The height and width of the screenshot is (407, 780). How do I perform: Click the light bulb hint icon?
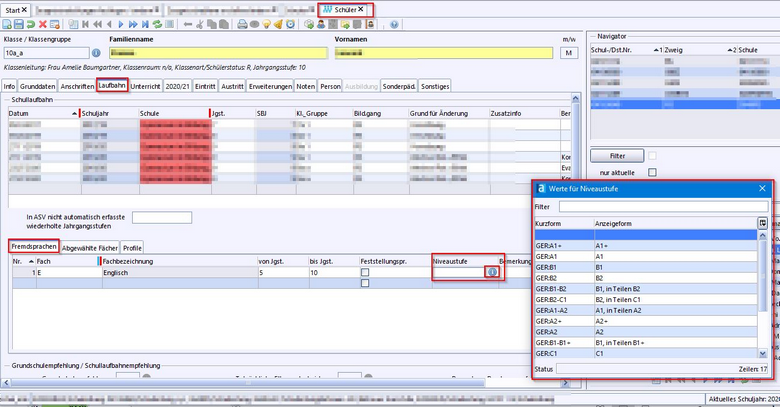click(x=268, y=23)
